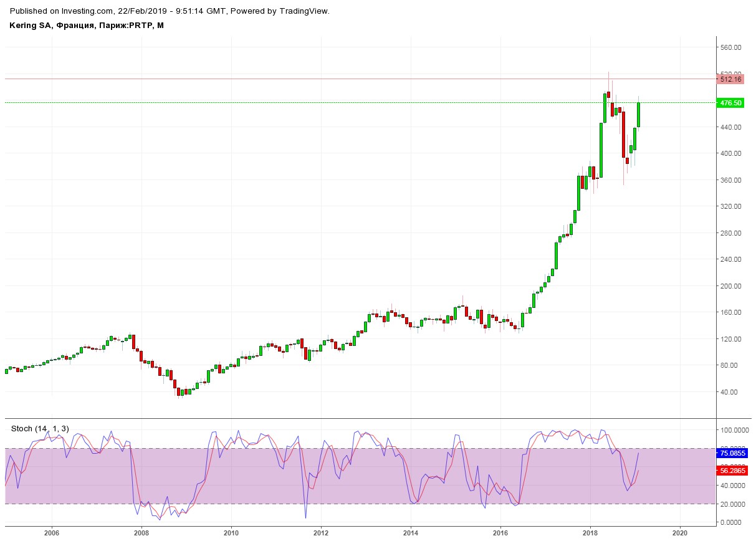Image resolution: width=756 pixels, height=541 pixels.
Task: Click the 2012 year label on time axis
Action: [x=321, y=533]
